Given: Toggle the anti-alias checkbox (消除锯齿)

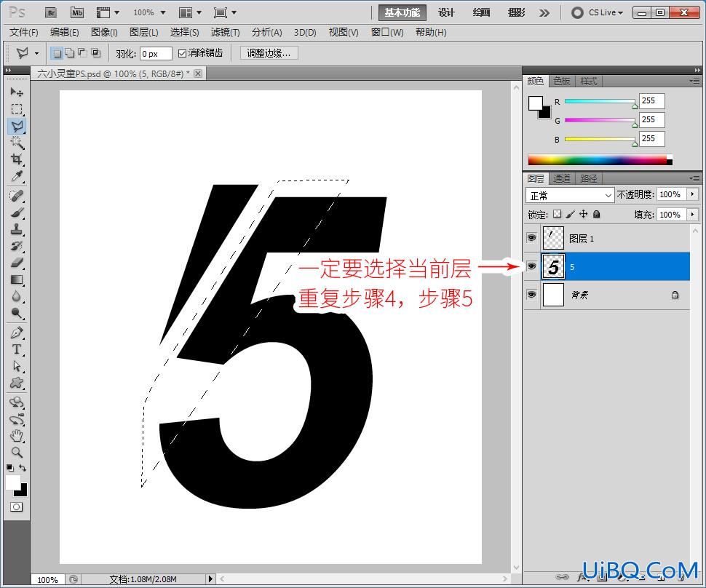Looking at the screenshot, I should (182, 54).
